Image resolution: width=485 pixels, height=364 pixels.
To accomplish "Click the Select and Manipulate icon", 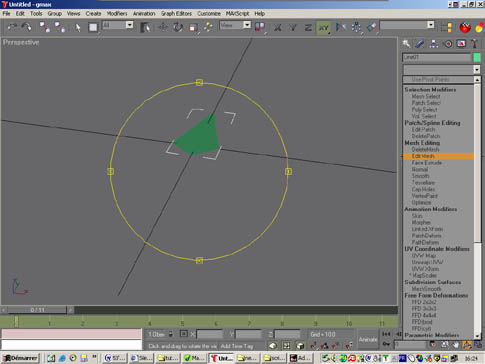I will 208,27.
